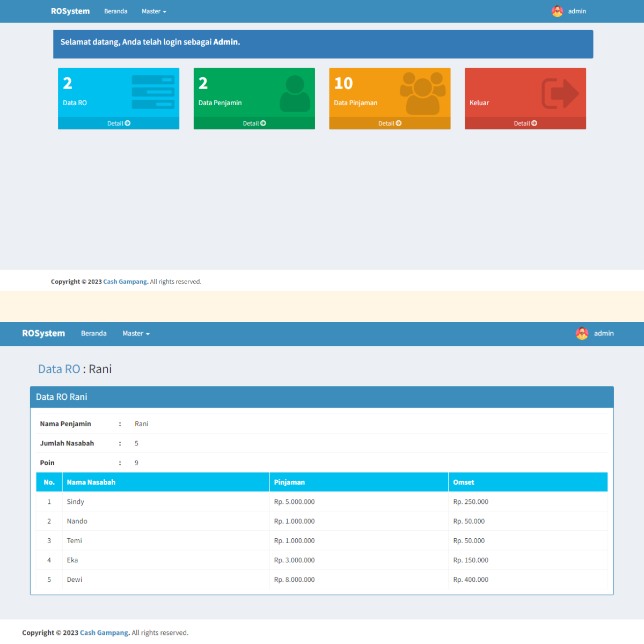644x644 pixels.
Task: Click the group icon on Data Pinjaman card
Action: click(x=423, y=93)
